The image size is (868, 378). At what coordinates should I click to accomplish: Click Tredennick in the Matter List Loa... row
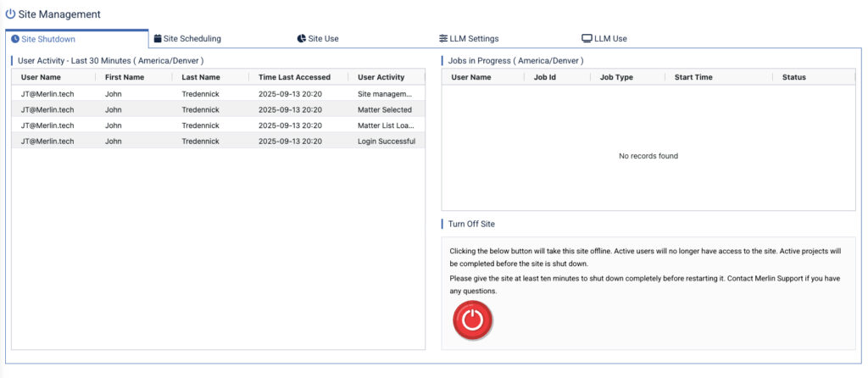point(200,125)
